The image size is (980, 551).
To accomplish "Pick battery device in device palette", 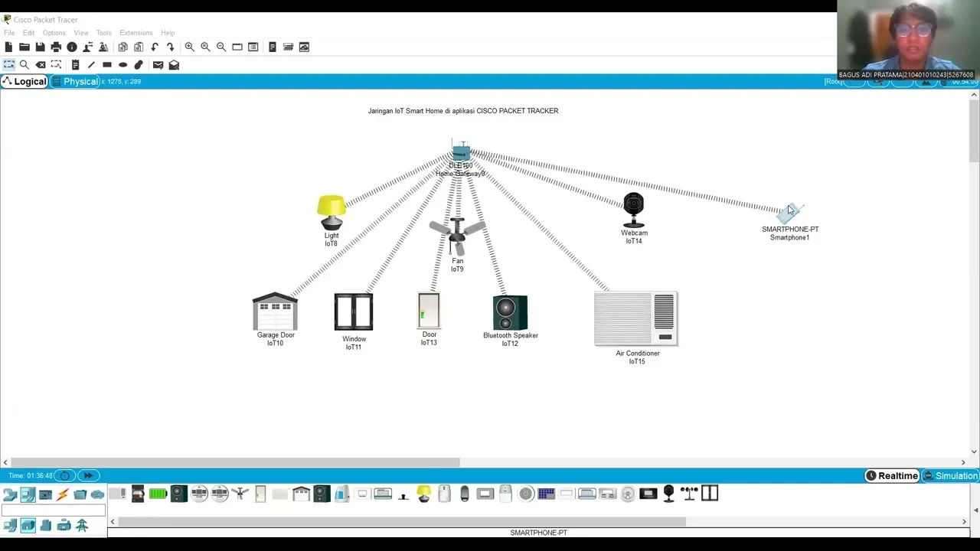I will pyautogui.click(x=158, y=494).
